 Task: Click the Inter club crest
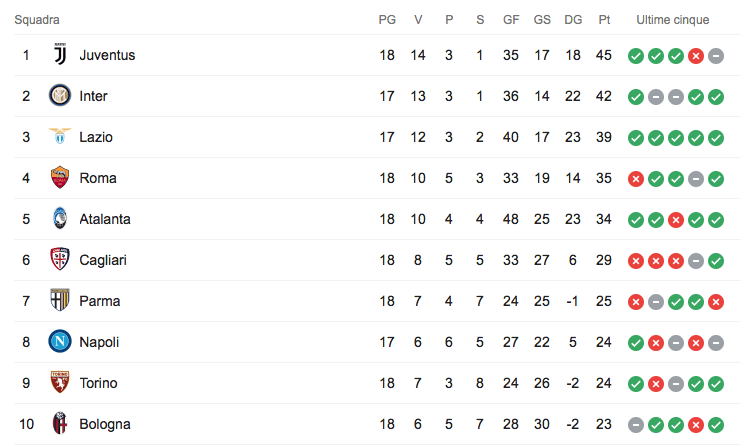[x=59, y=96]
